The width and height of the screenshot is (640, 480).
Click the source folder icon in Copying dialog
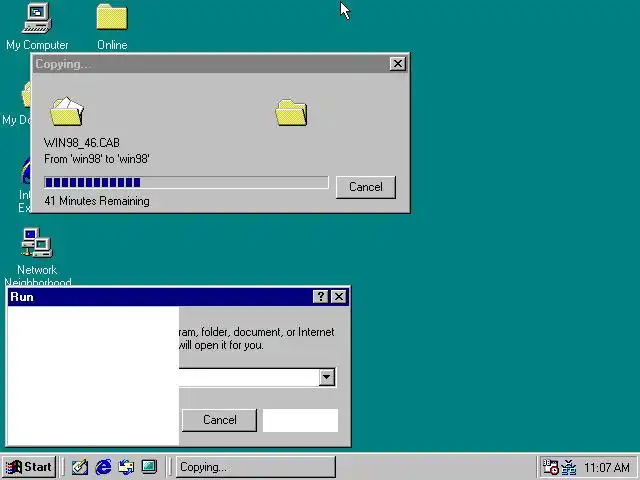(x=67, y=111)
